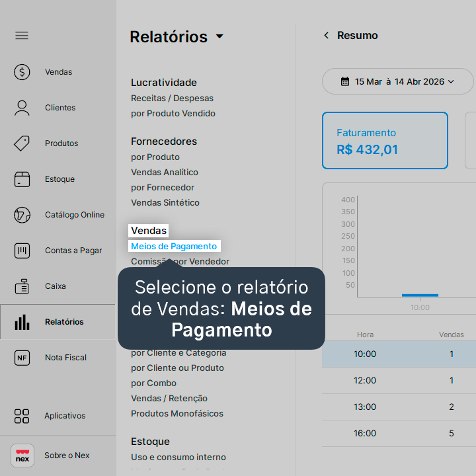The width and height of the screenshot is (476, 476).
Task: Open Vendas Analítico report
Action: coord(165,173)
